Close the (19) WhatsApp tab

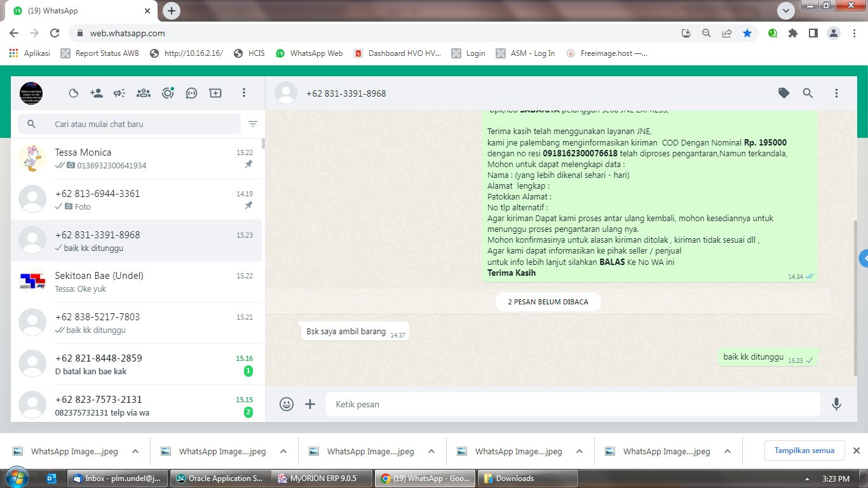[147, 11]
